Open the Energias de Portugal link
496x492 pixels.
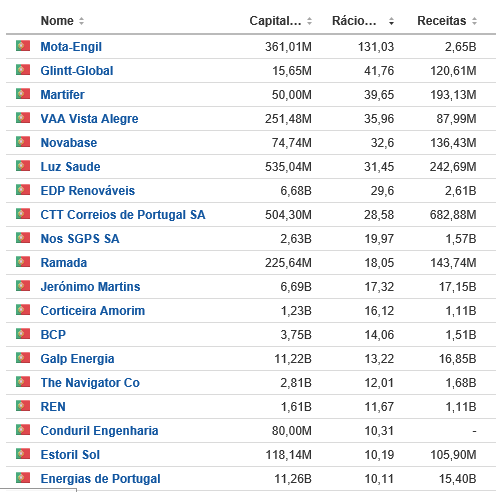[x=100, y=479]
